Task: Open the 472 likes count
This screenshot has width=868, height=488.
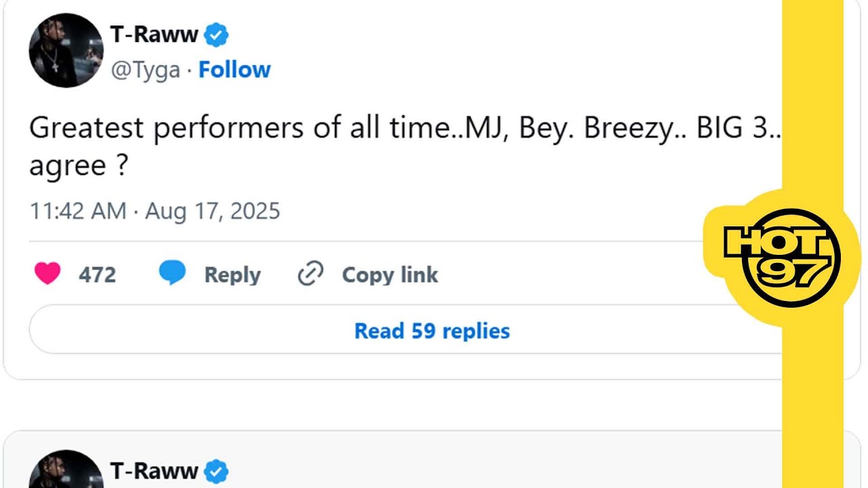Action: click(97, 274)
